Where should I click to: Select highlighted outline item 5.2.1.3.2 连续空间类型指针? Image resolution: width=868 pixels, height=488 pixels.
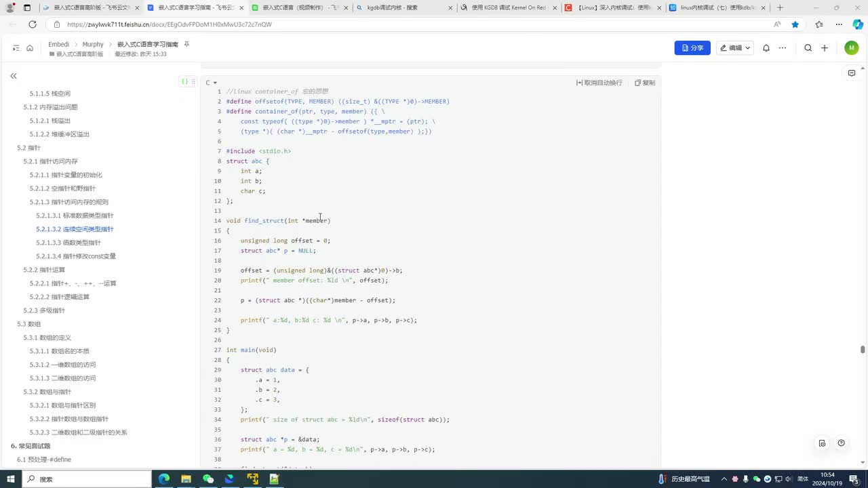click(75, 229)
